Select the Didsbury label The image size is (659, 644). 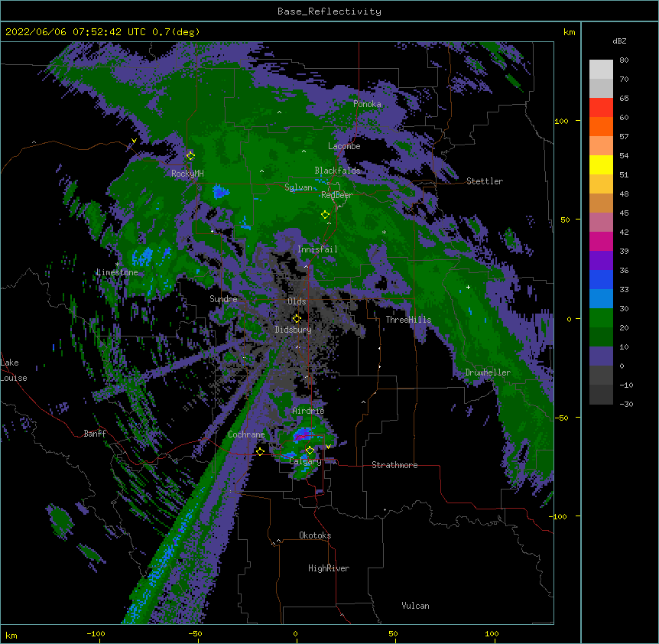click(294, 330)
